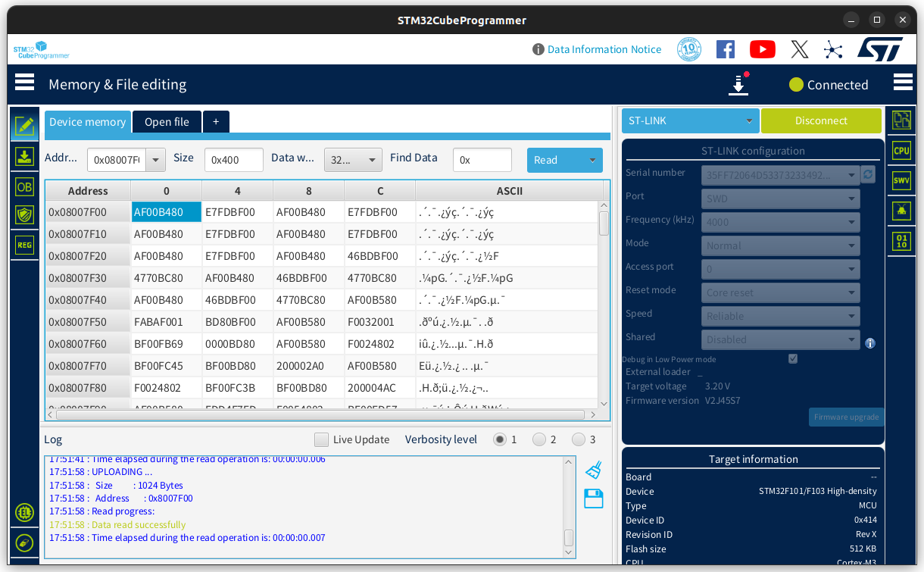Click the download update icon with red dot
Viewport: 924px width, 572px height.
pyautogui.click(x=738, y=83)
